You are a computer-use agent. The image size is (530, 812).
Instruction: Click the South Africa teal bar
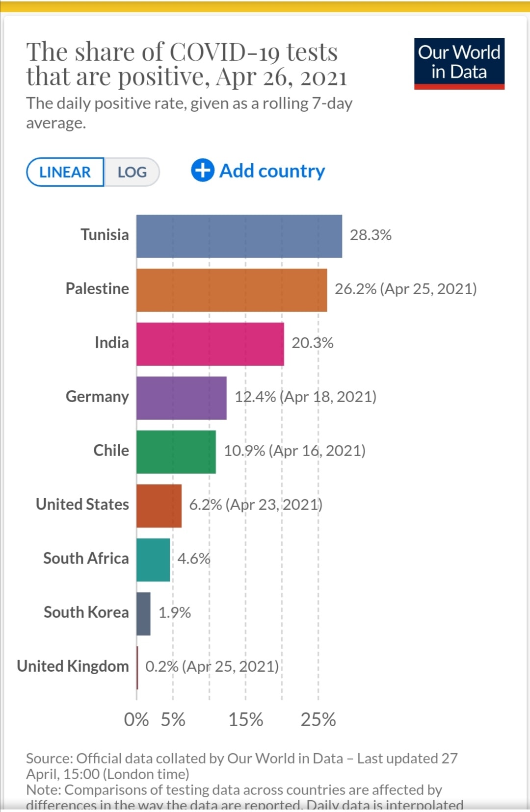pyautogui.click(x=153, y=560)
